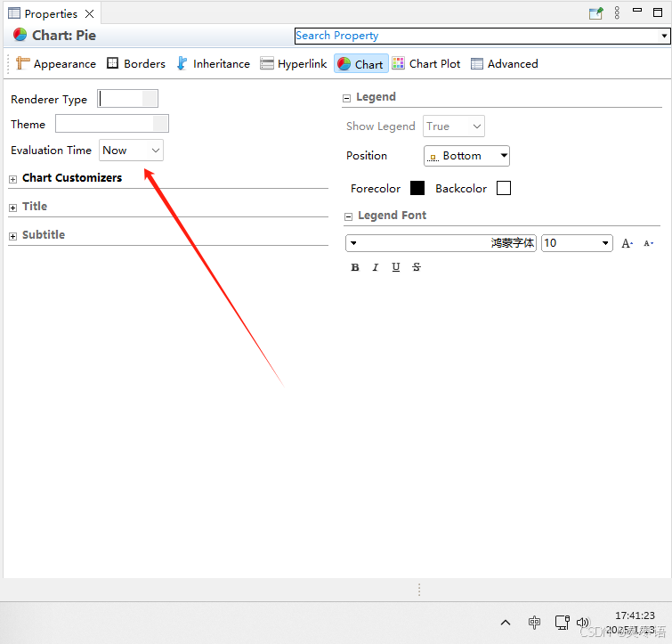The height and width of the screenshot is (644, 672).
Task: Click the Chinese input method icon
Action: coord(534,622)
